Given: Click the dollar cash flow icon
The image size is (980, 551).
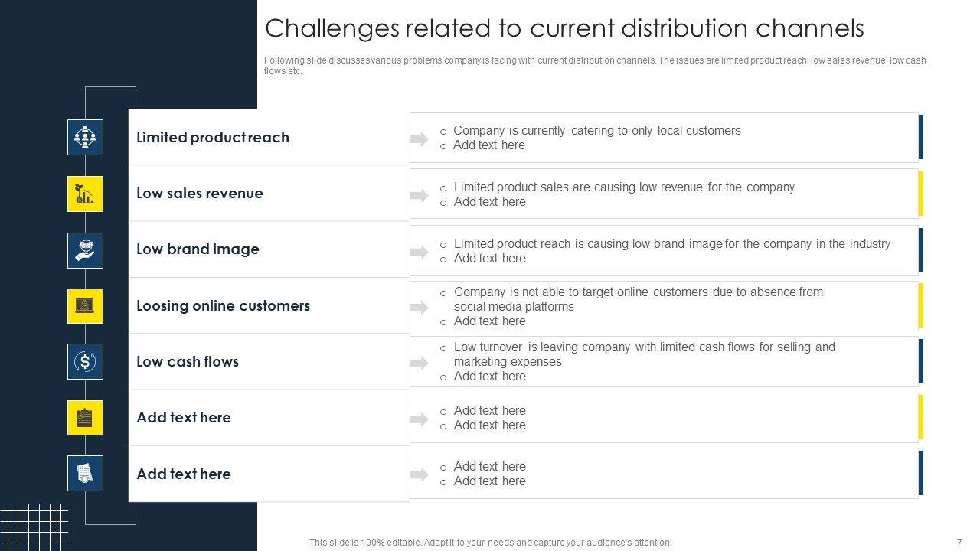Looking at the screenshot, I should point(85,361).
